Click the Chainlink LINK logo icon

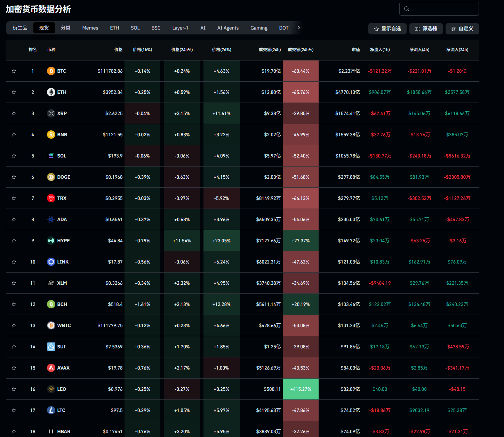(51, 262)
